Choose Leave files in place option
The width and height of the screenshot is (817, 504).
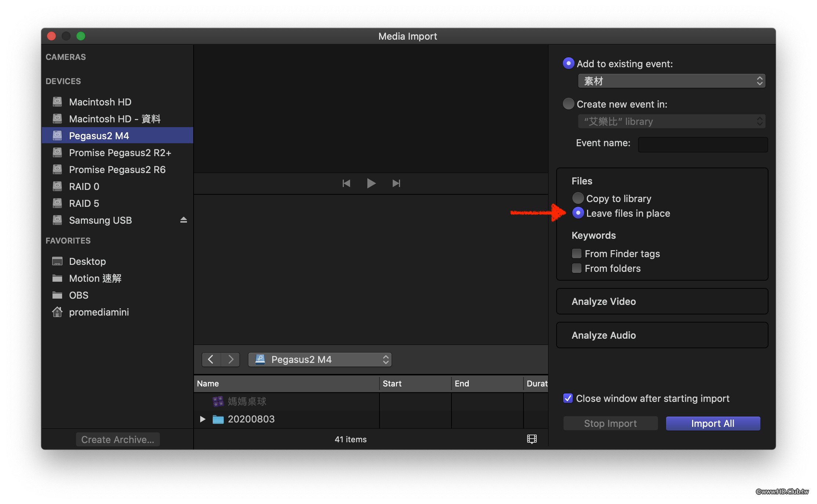point(578,213)
